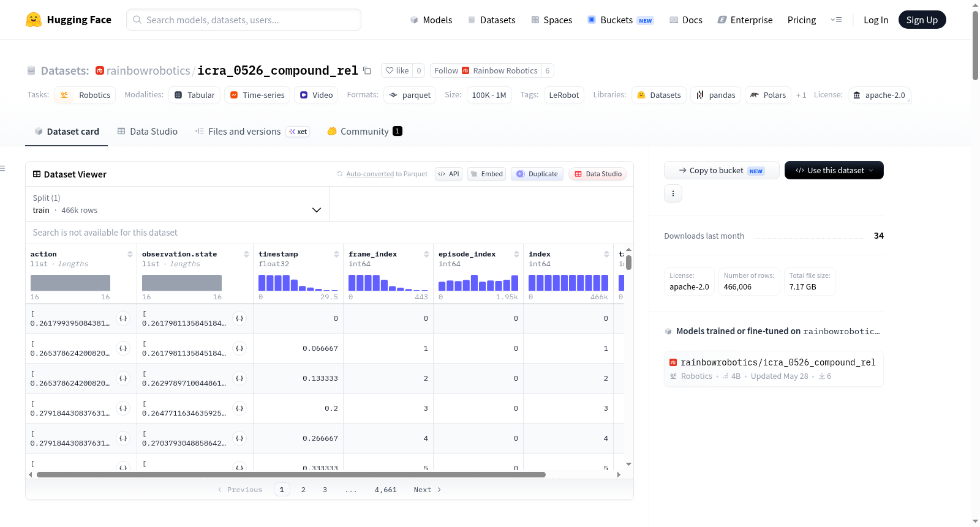The width and height of the screenshot is (980, 527).
Task: Click the table horizontal scrollbar
Action: 291,474
